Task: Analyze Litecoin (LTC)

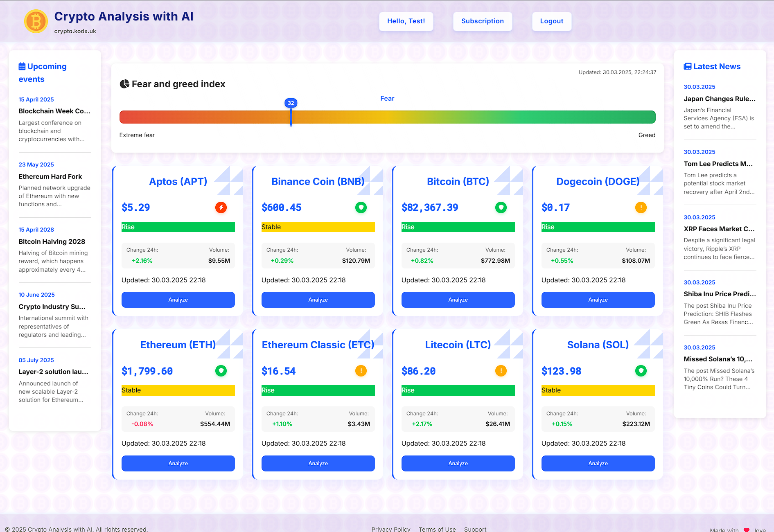Action: point(458,463)
